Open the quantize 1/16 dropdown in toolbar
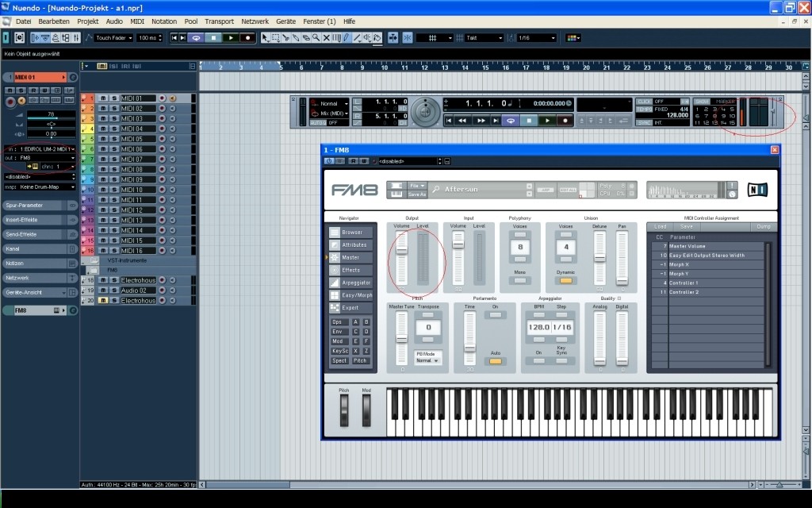The image size is (812, 508). 537,38
